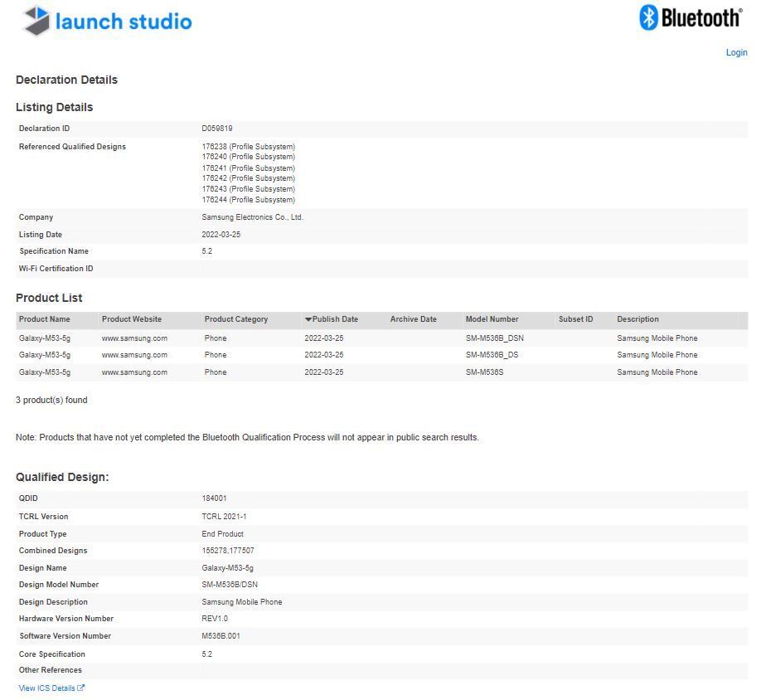Click www.samsung.com in the SM-M536B_DSN row
The width and height of the screenshot is (761, 700).
coord(134,338)
